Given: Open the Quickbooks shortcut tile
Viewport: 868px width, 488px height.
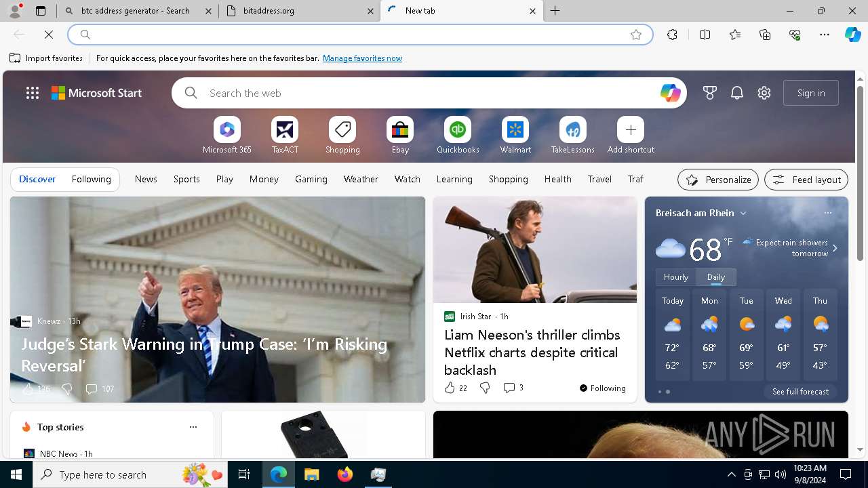Looking at the screenshot, I should [458, 136].
